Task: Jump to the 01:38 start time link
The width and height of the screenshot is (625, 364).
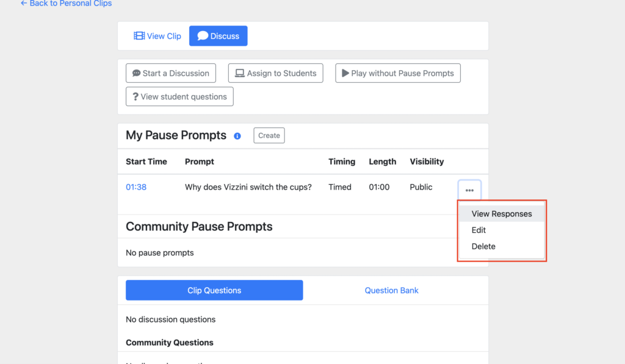Action: pos(136,187)
